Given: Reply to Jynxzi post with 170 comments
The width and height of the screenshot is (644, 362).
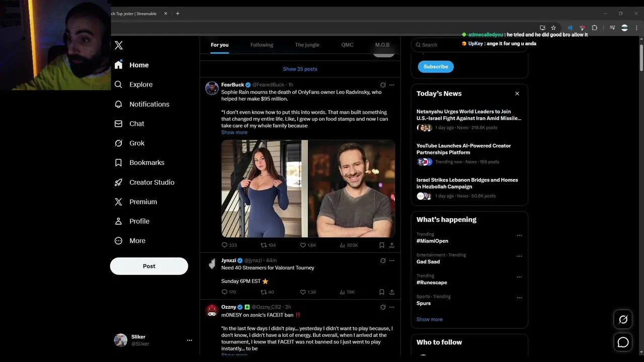Looking at the screenshot, I should (x=229, y=292).
